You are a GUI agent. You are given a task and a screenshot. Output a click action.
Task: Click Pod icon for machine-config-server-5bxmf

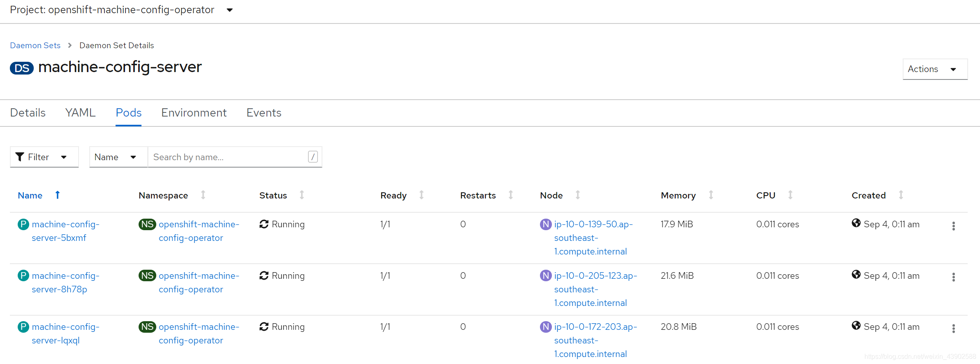tap(23, 224)
